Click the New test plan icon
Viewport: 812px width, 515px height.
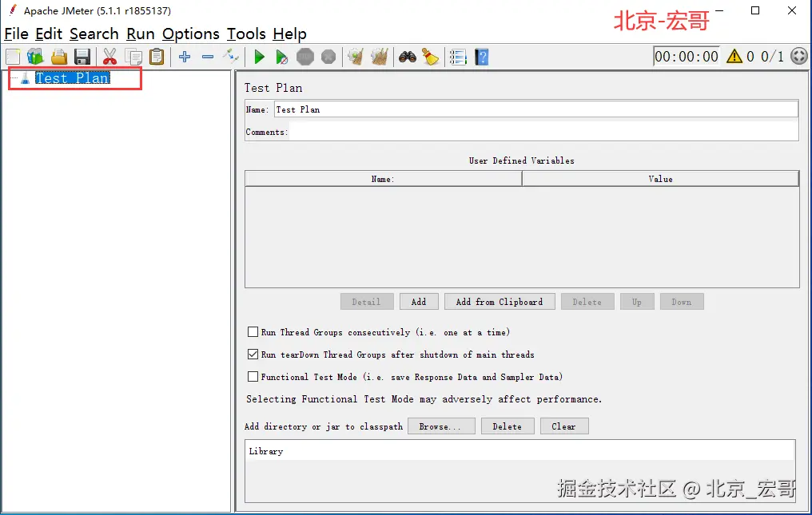click(x=13, y=57)
